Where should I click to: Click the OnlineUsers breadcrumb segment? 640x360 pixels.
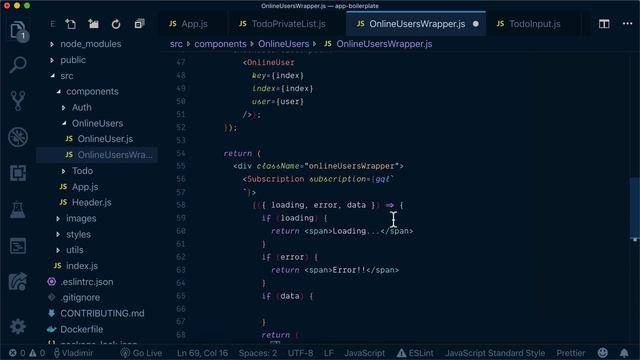[283, 44]
